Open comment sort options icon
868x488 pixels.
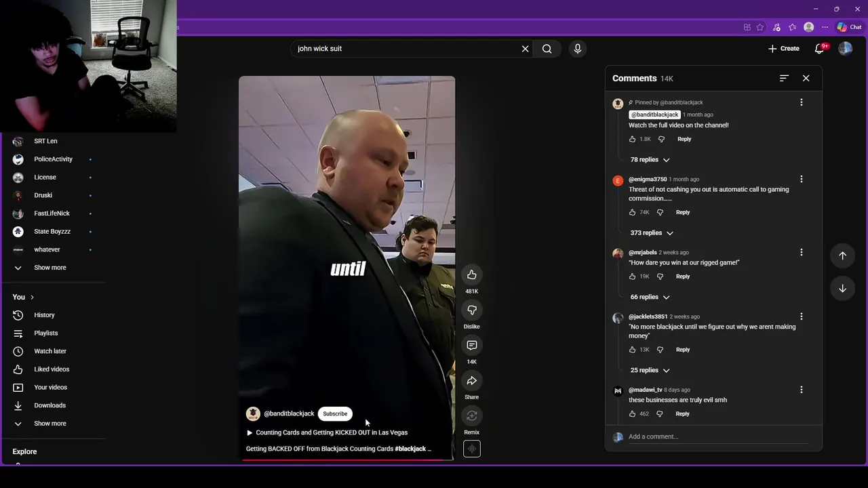click(784, 78)
